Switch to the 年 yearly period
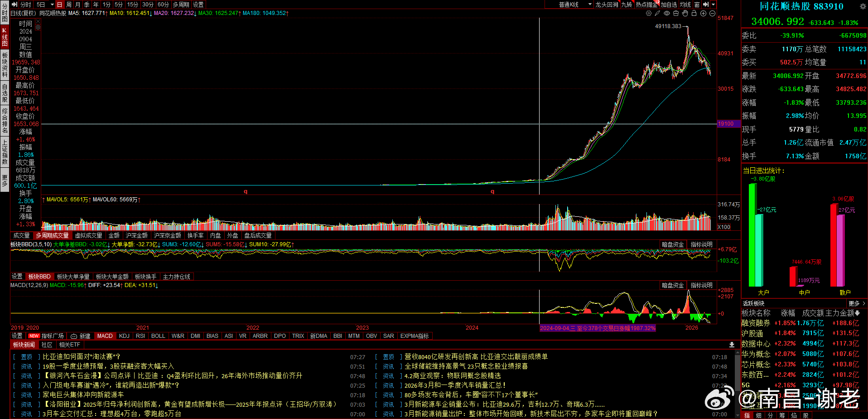The width and height of the screenshot is (868, 419). (x=96, y=5)
